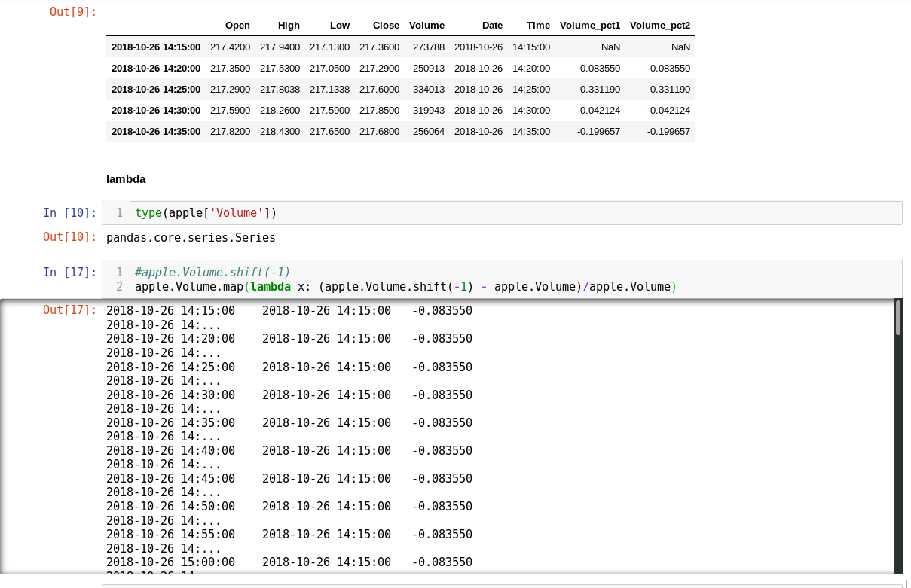Click the lambda markdown heading
911x588 pixels.
click(126, 179)
